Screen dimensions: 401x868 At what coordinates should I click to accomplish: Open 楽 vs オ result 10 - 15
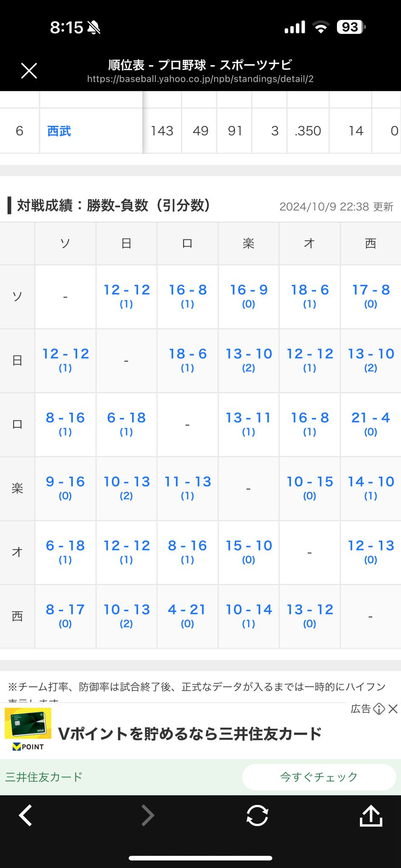click(309, 487)
